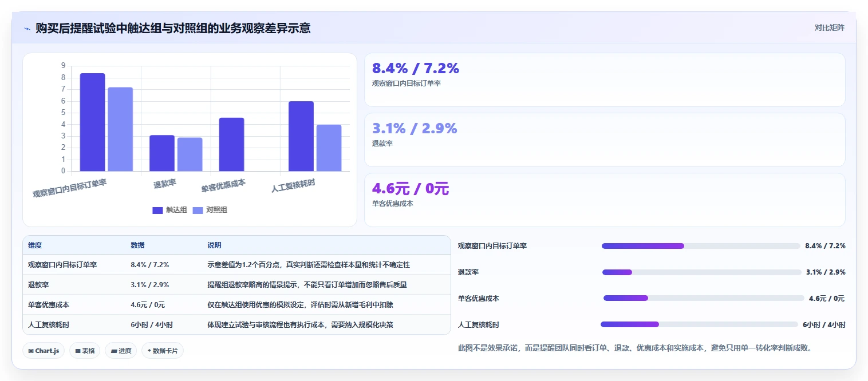The width and height of the screenshot is (868, 381).
Task: Click the 单客优惠成本 bar in chart
Action: pos(231,144)
